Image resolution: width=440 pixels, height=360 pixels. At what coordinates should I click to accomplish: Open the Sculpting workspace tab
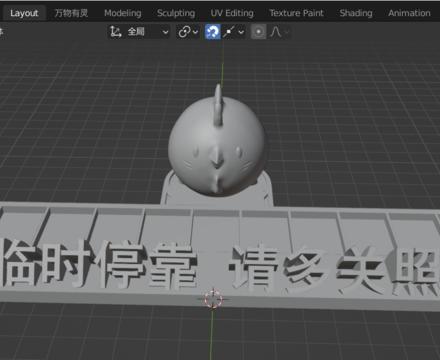click(176, 13)
